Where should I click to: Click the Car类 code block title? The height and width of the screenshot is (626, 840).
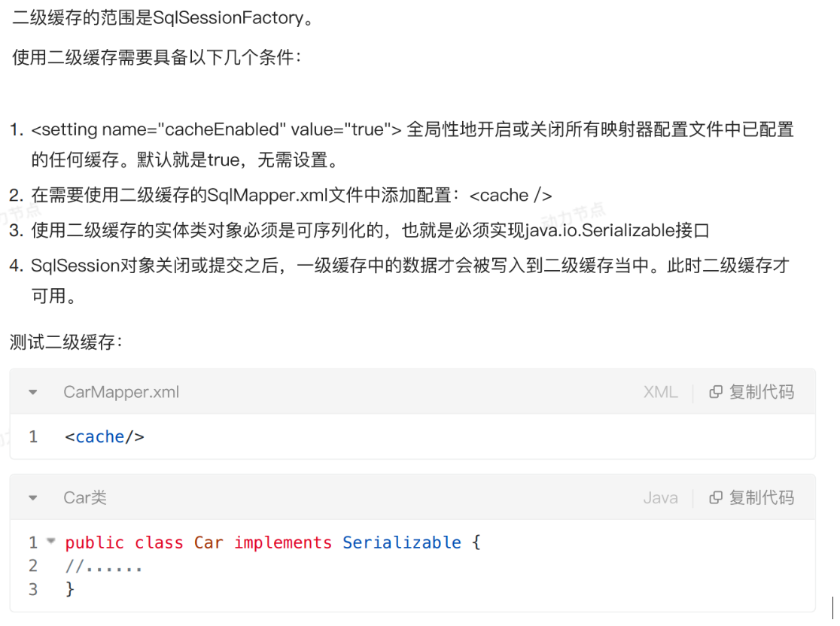[84, 497]
